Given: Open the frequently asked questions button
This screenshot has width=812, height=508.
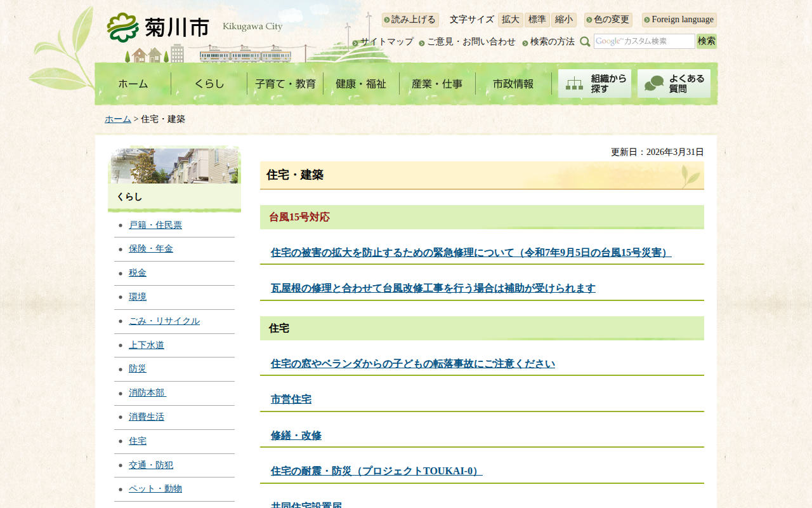Looking at the screenshot, I should tap(674, 84).
